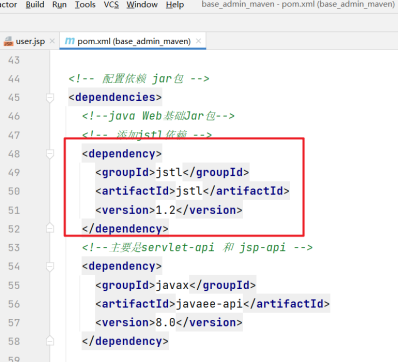Click the </dependency> tag on line 52
399x362 pixels.
(125, 229)
